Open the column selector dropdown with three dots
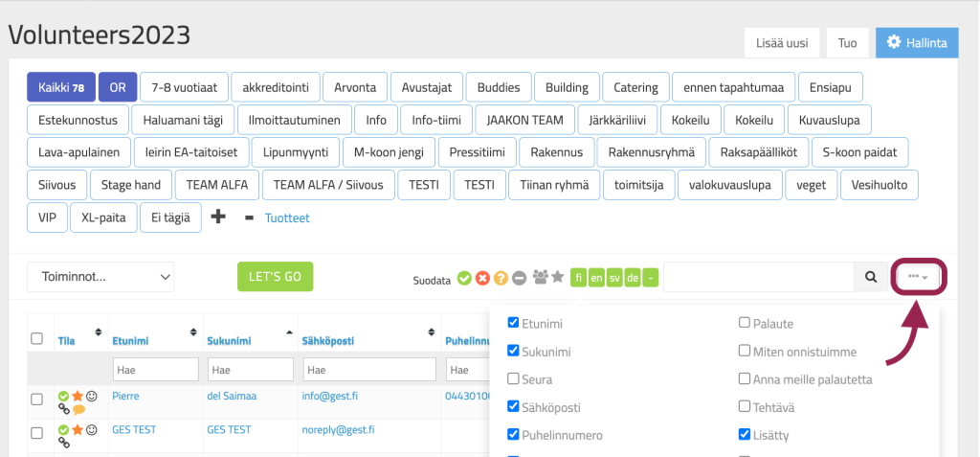The height and width of the screenshot is (457, 980). click(919, 277)
